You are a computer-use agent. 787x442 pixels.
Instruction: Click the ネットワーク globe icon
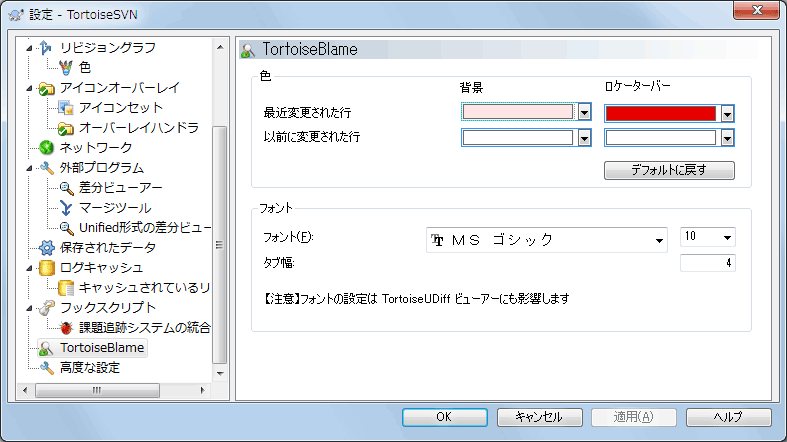coord(46,148)
